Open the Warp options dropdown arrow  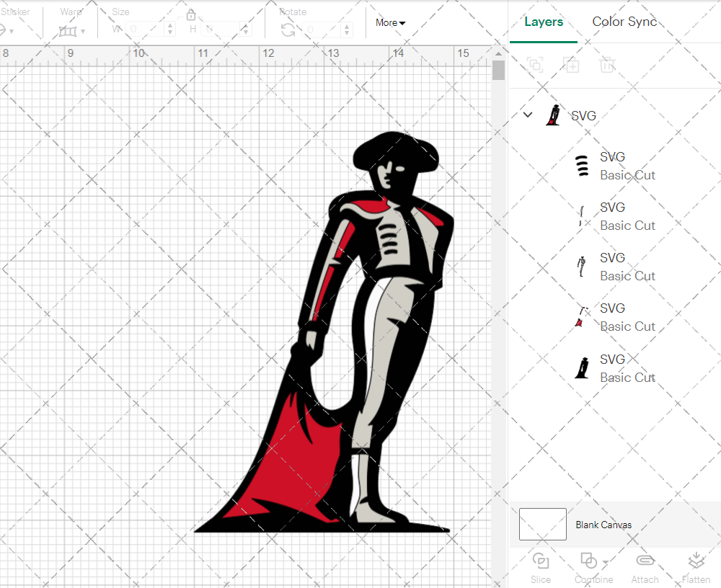pyautogui.click(x=81, y=32)
